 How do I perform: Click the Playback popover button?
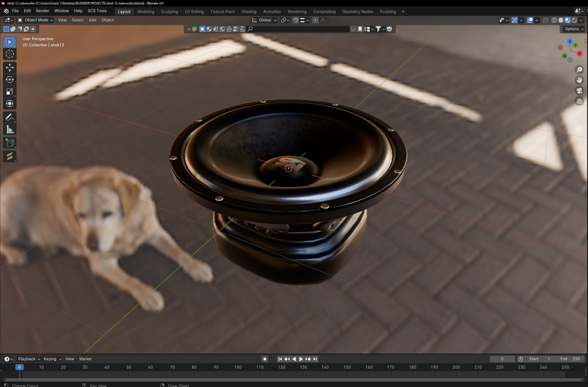pos(29,359)
